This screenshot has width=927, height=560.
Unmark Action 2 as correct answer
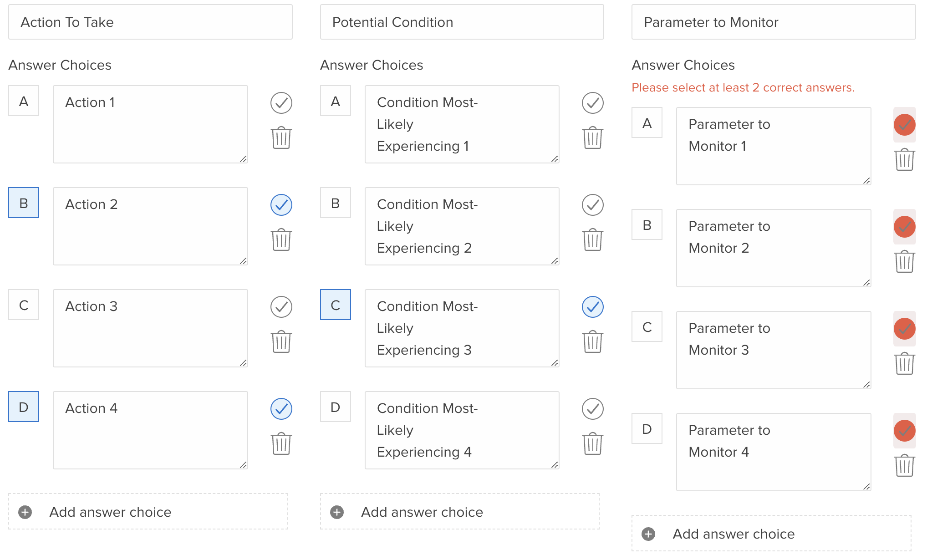pyautogui.click(x=281, y=205)
